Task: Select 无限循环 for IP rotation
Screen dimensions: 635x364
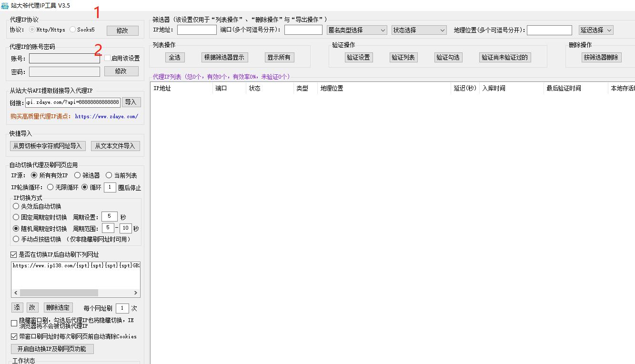Action: pos(51,187)
